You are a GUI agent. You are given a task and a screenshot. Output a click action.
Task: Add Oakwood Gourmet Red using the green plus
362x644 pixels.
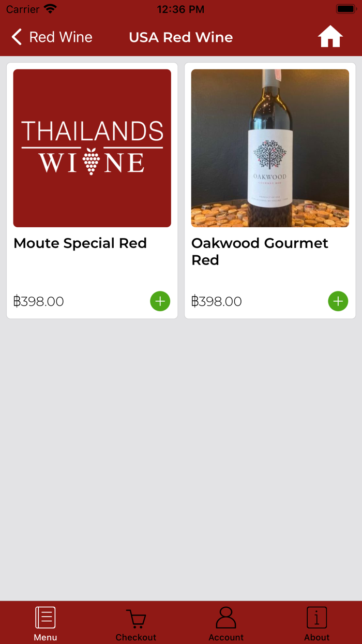338,301
